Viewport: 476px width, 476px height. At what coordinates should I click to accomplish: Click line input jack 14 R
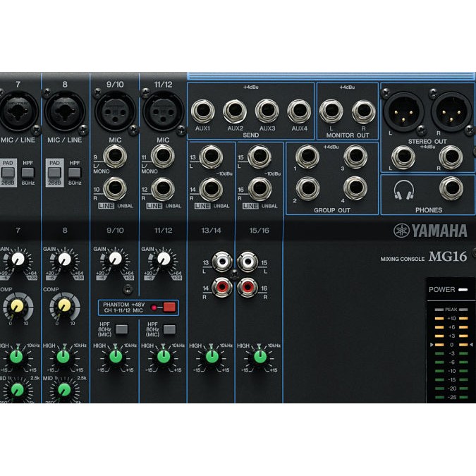click(x=211, y=189)
